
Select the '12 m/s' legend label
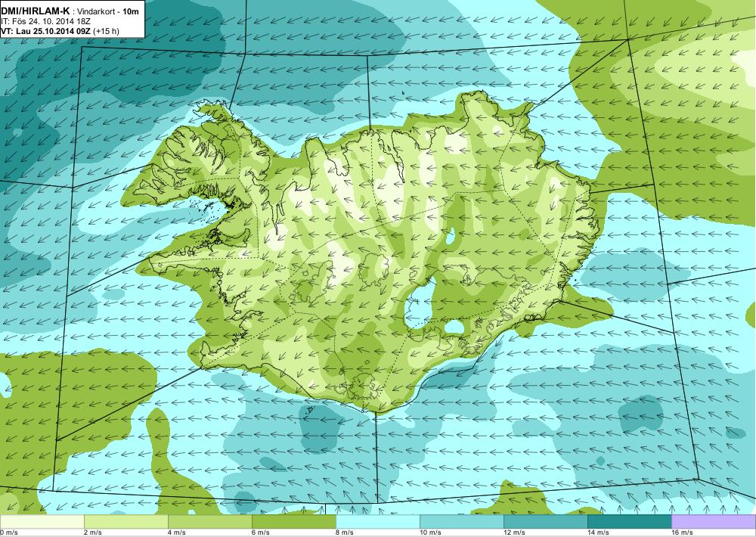point(514,532)
